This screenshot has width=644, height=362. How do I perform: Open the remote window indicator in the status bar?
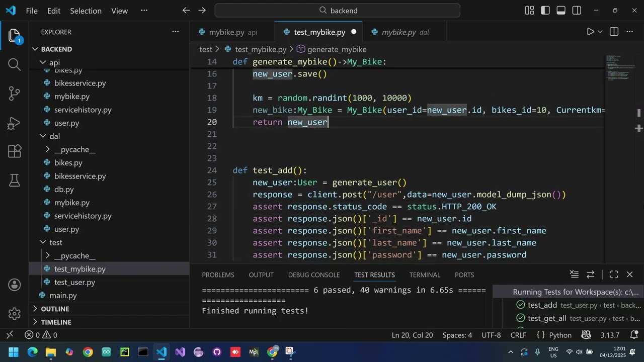coord(9,335)
